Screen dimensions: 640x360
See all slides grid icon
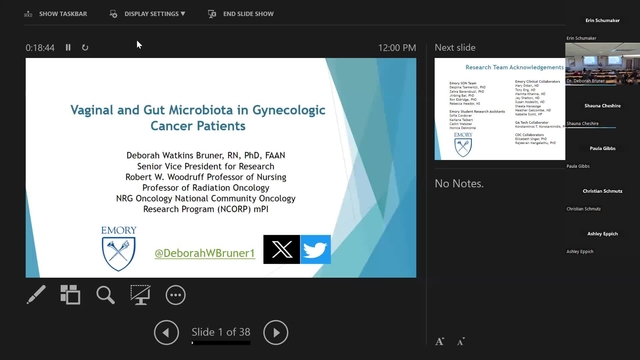(70, 295)
